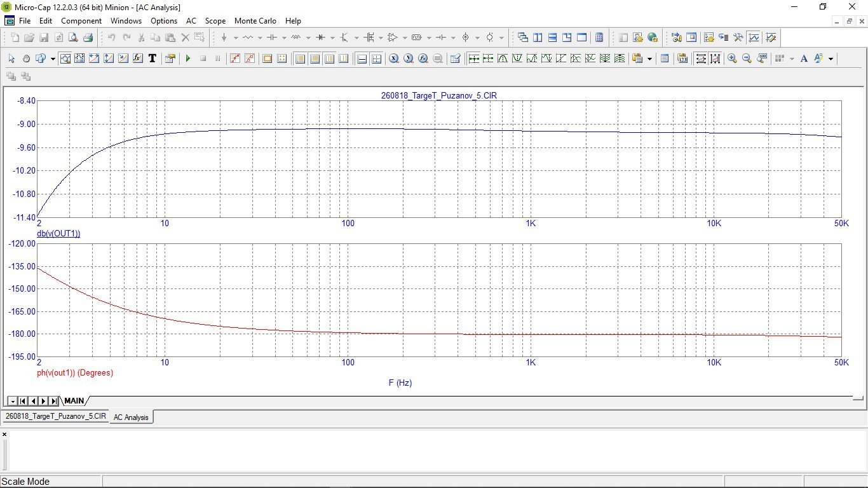Select the MAIN page tab

pos(74,401)
